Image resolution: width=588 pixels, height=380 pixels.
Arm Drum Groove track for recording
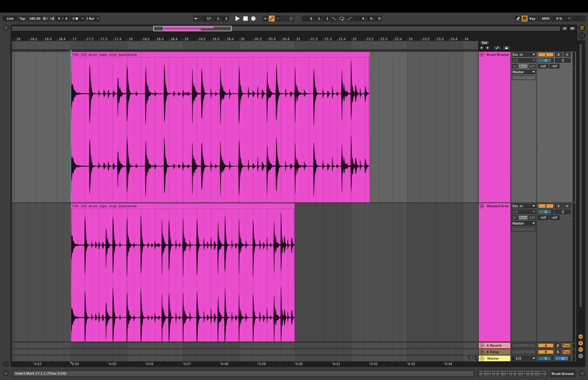tap(567, 55)
